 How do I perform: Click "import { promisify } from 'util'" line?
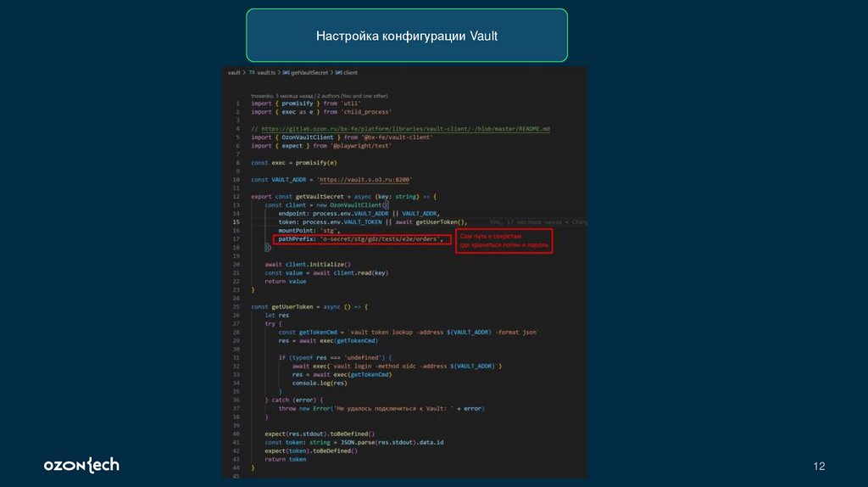[305, 104]
